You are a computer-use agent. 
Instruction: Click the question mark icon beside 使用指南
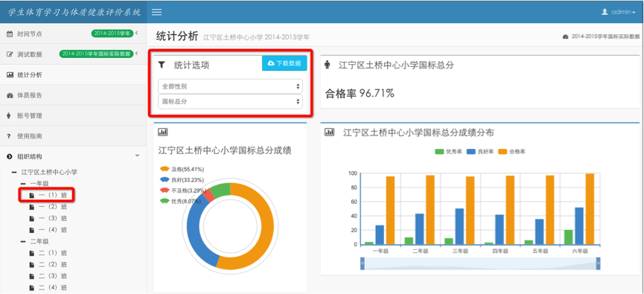(x=9, y=136)
